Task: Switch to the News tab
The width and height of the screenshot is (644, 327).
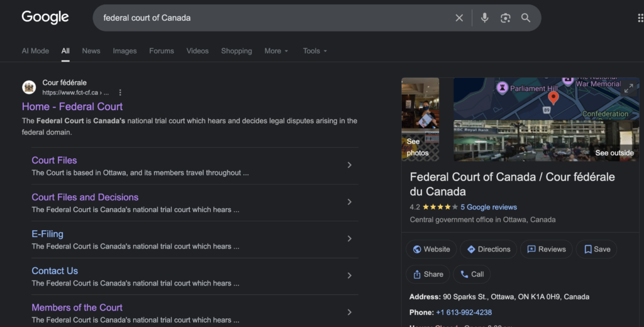Action: (91, 51)
